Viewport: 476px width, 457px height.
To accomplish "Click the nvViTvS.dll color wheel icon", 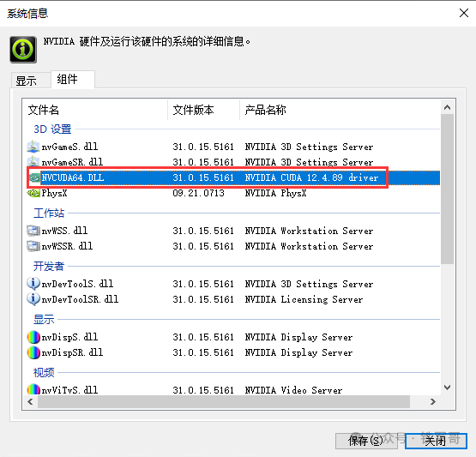I will coord(33,389).
